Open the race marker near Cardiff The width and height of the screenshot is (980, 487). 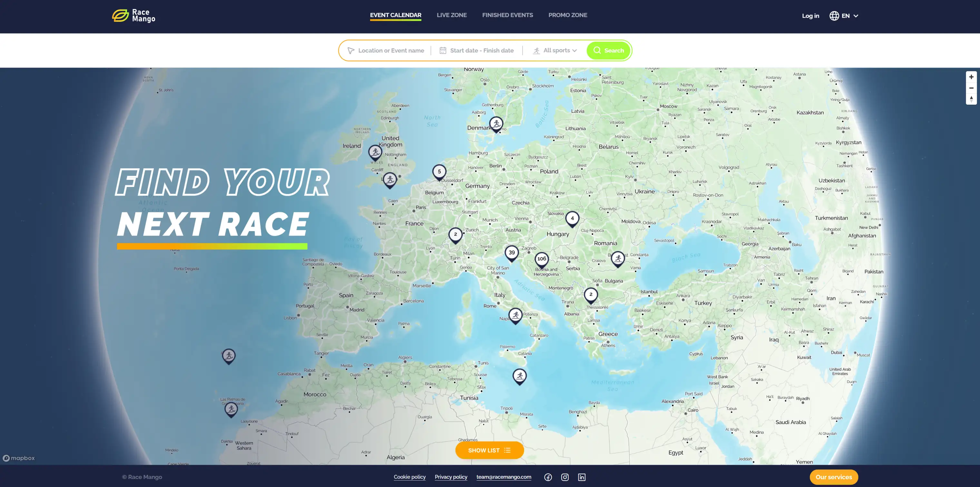[x=389, y=180]
